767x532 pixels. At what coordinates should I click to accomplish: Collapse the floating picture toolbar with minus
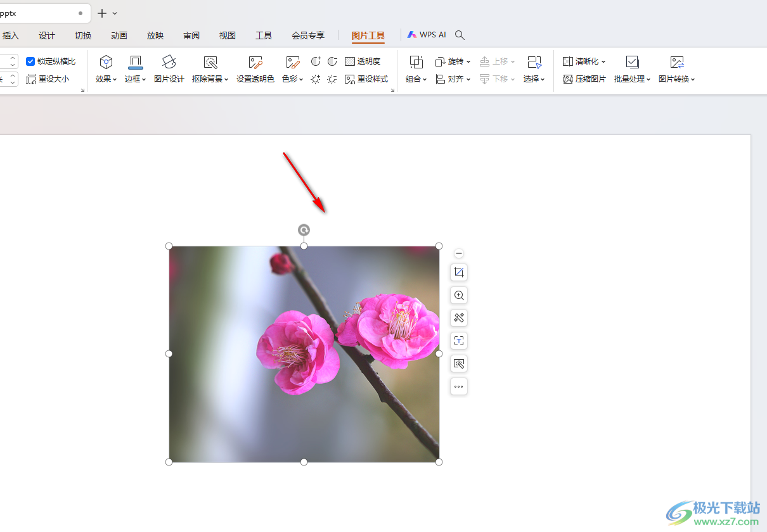459,253
